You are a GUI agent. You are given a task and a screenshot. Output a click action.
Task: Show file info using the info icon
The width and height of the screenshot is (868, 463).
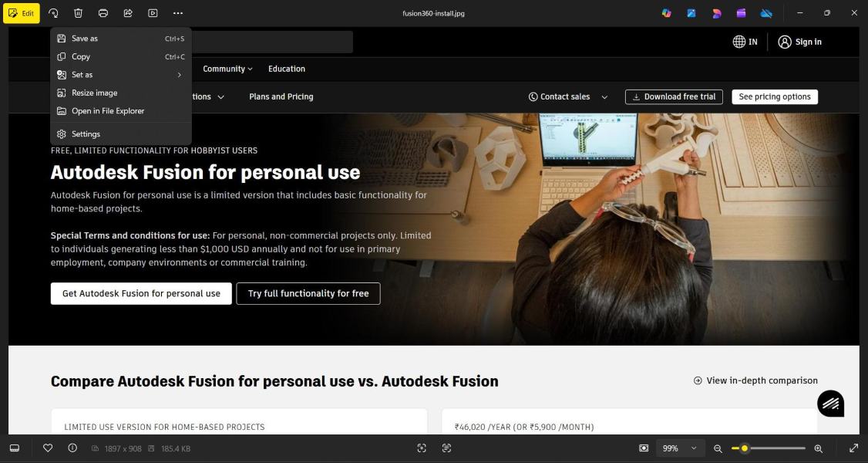pos(72,448)
